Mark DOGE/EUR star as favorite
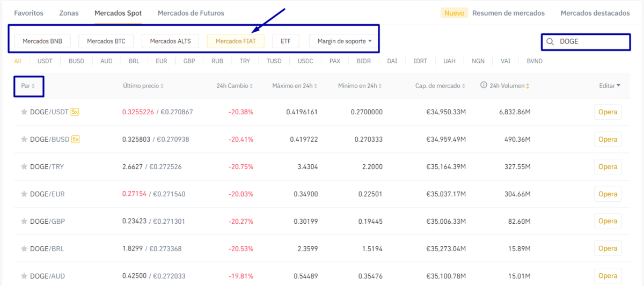The image size is (644, 286). (24, 194)
